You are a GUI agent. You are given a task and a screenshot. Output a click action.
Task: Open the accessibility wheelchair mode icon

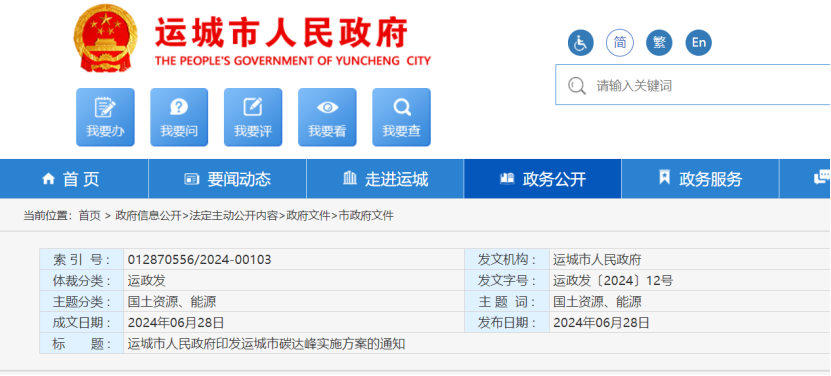tap(580, 43)
